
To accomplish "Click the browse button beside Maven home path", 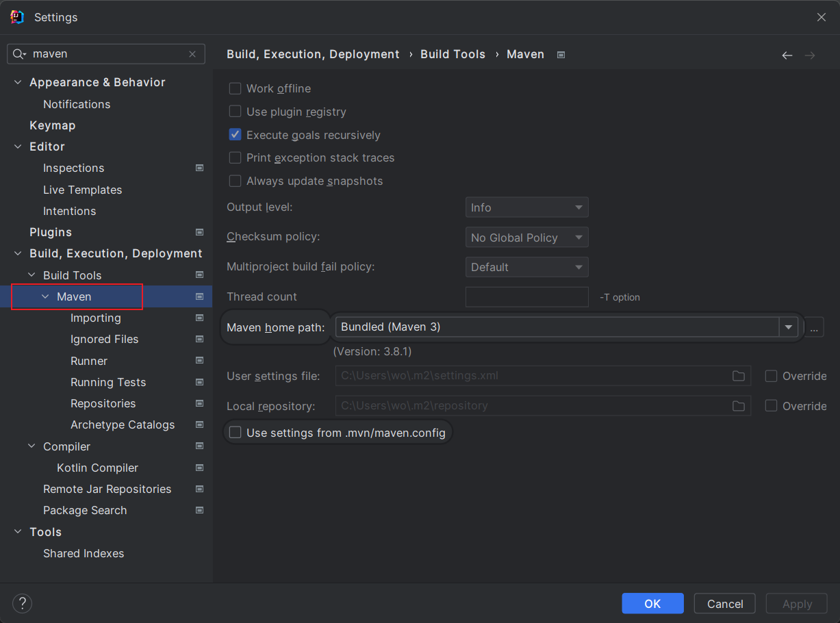I will (814, 328).
